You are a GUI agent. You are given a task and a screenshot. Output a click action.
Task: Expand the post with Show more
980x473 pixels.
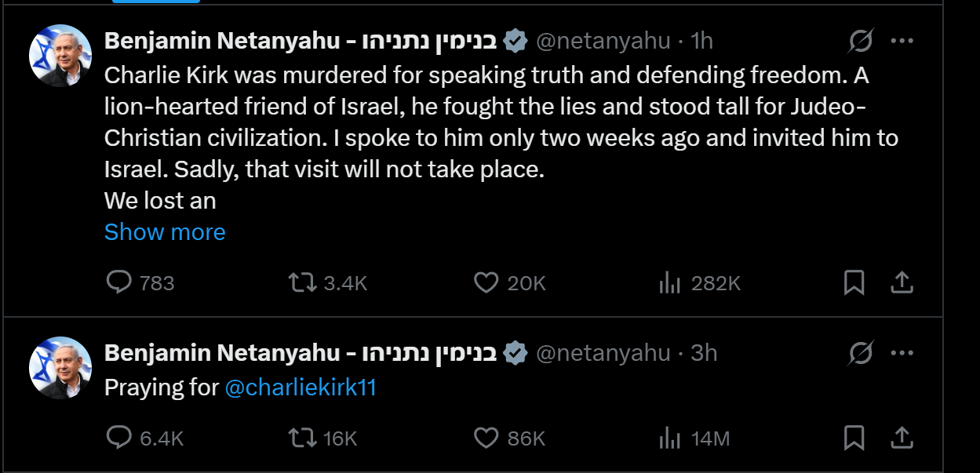[x=165, y=232]
